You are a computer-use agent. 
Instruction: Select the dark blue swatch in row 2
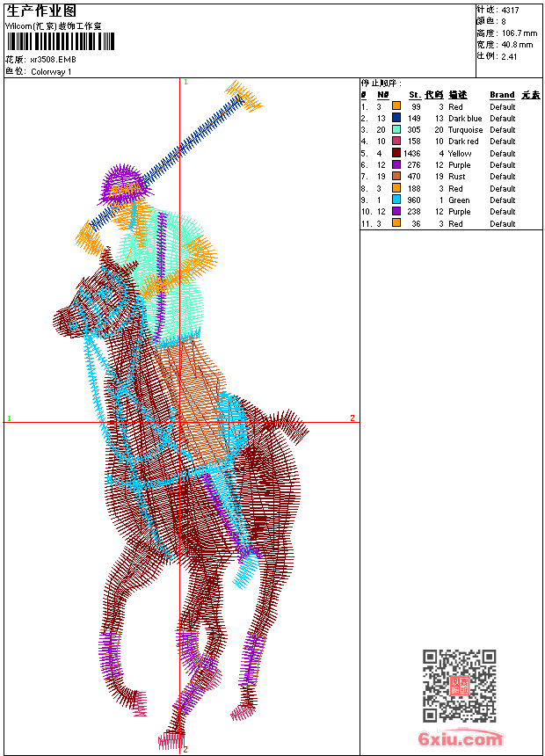pos(396,117)
